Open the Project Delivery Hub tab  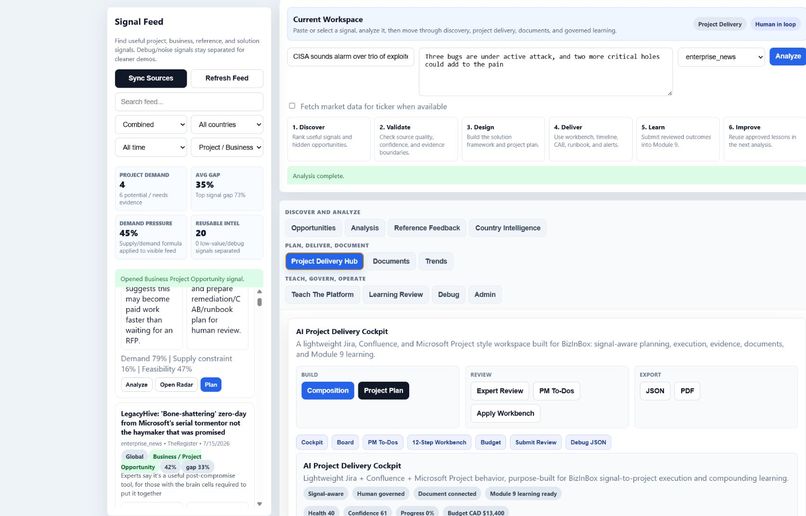(x=324, y=261)
